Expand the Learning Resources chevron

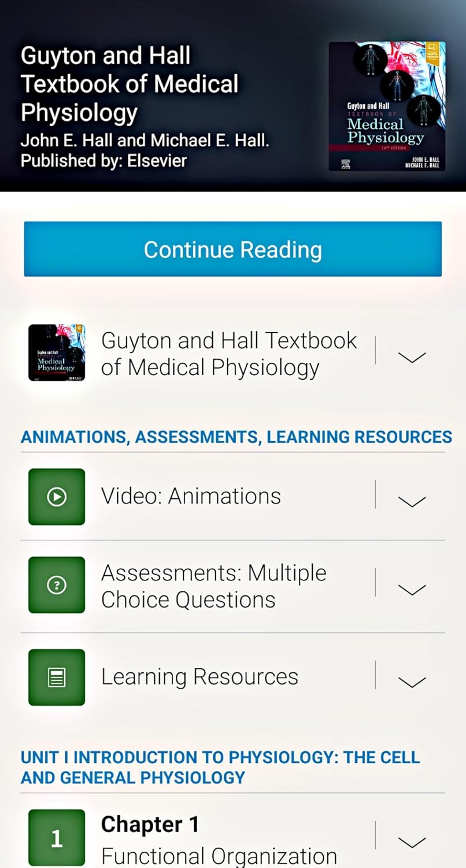tap(412, 682)
